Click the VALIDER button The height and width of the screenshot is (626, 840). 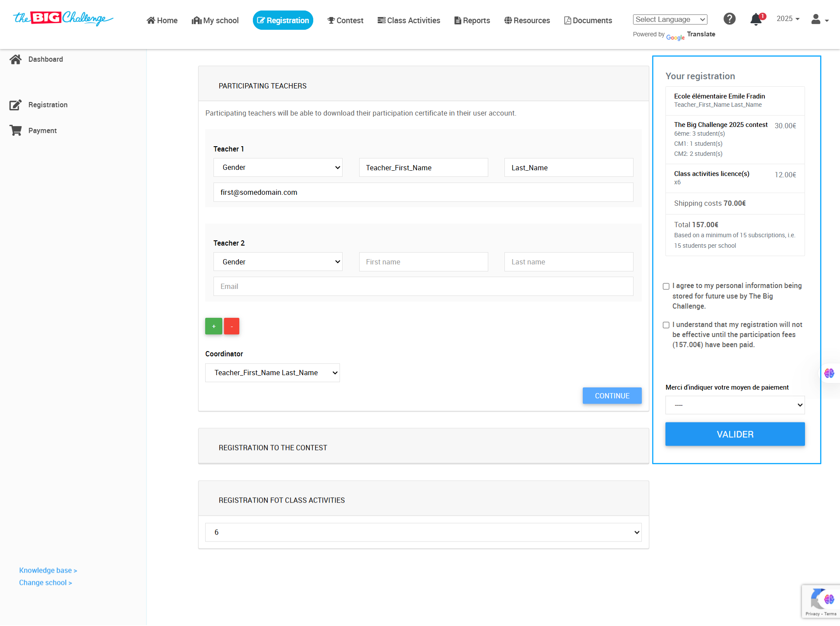coord(735,434)
